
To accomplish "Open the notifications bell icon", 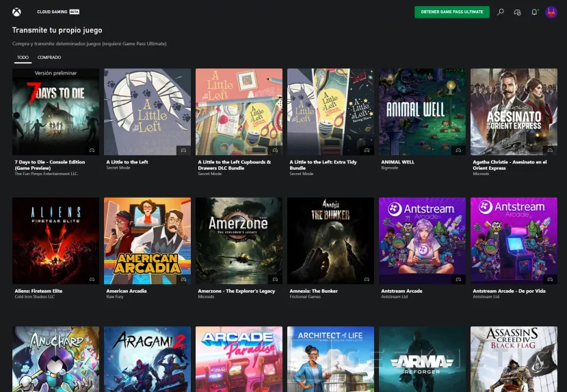I will tap(534, 12).
